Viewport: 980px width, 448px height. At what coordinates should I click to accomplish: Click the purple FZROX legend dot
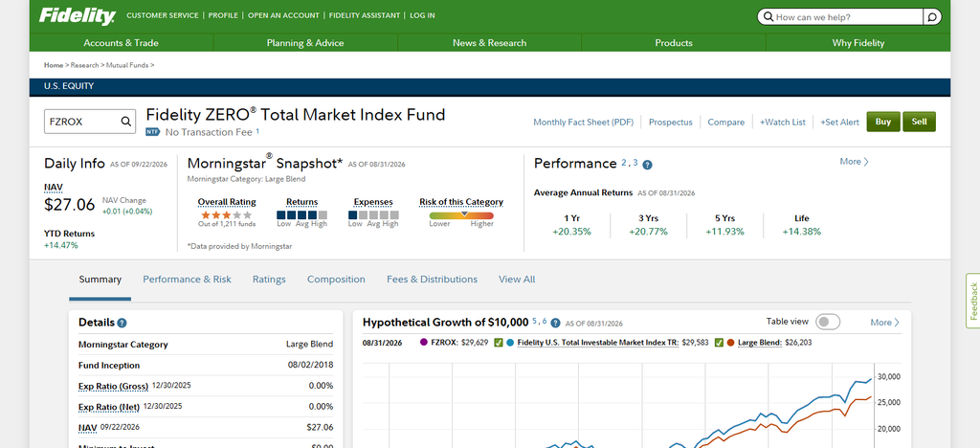424,343
